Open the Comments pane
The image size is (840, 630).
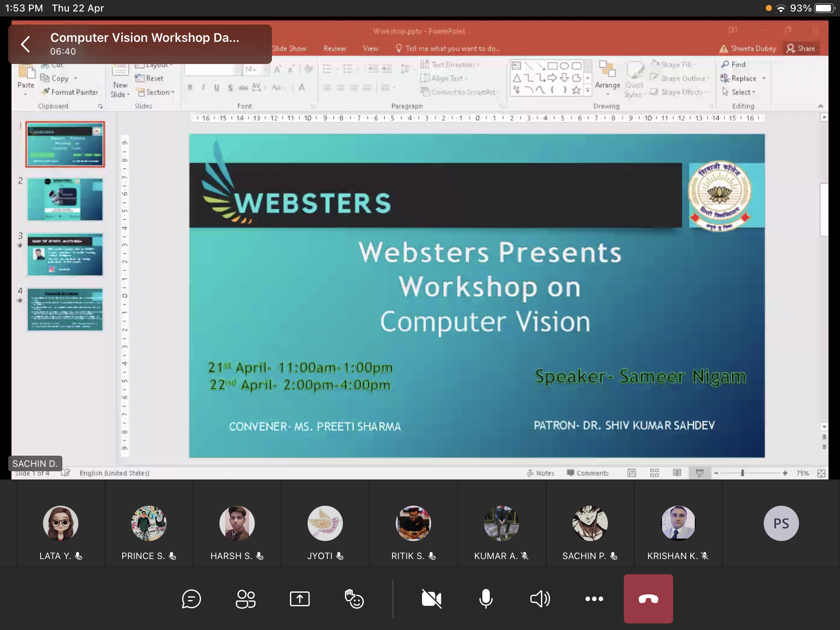[x=588, y=473]
